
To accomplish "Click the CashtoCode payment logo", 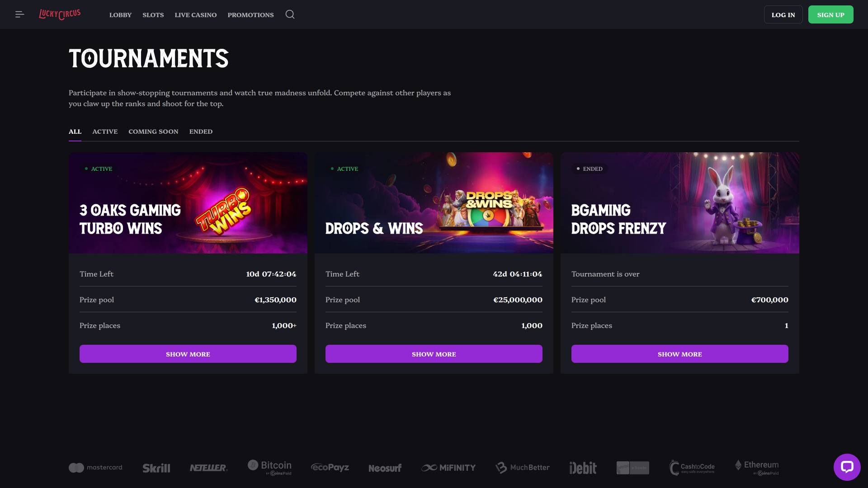I will [x=692, y=467].
